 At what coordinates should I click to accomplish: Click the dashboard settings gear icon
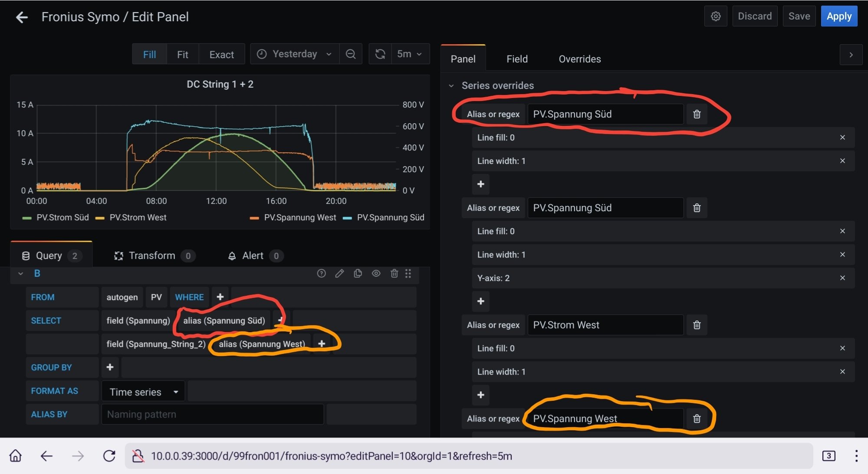716,16
